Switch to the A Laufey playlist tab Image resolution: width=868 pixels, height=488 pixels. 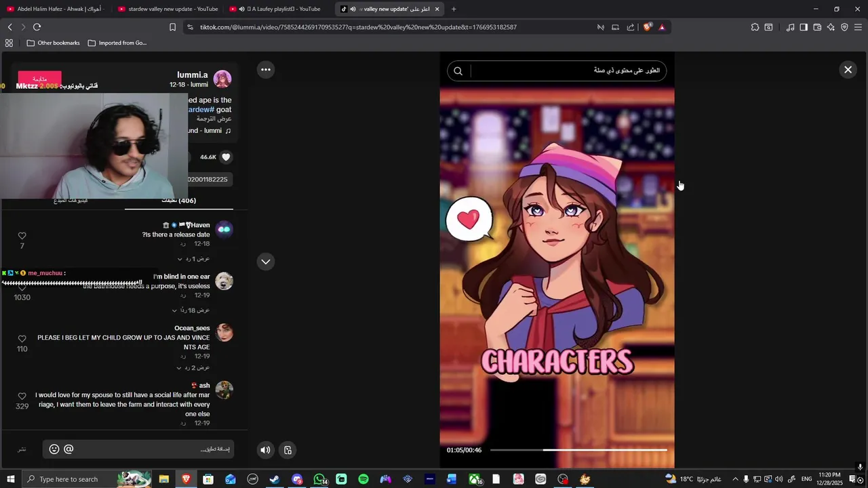(x=279, y=9)
